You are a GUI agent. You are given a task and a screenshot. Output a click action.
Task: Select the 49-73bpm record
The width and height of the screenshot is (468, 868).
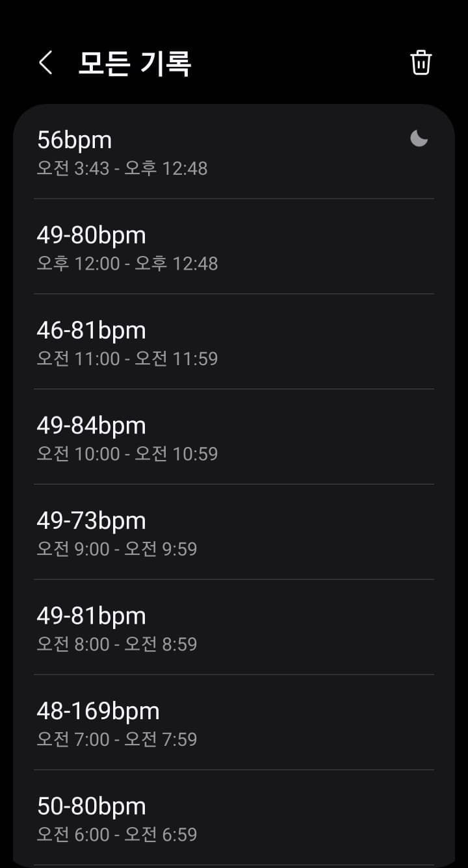pos(234,532)
